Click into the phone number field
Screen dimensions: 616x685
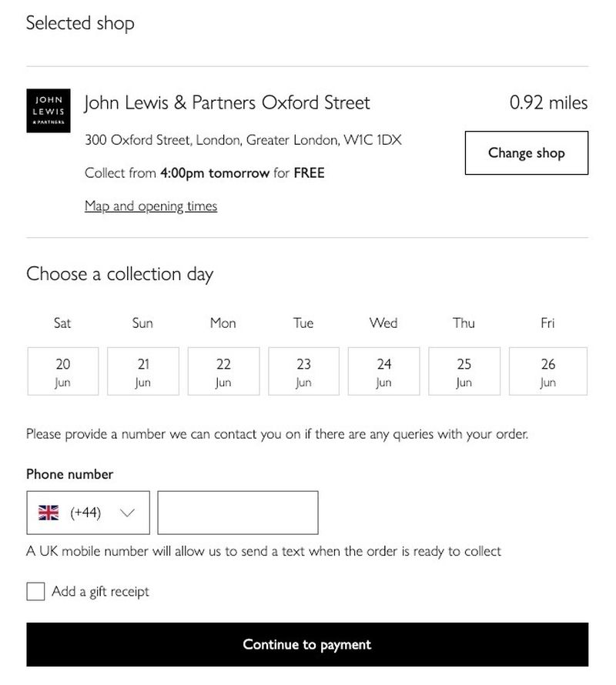tap(237, 513)
